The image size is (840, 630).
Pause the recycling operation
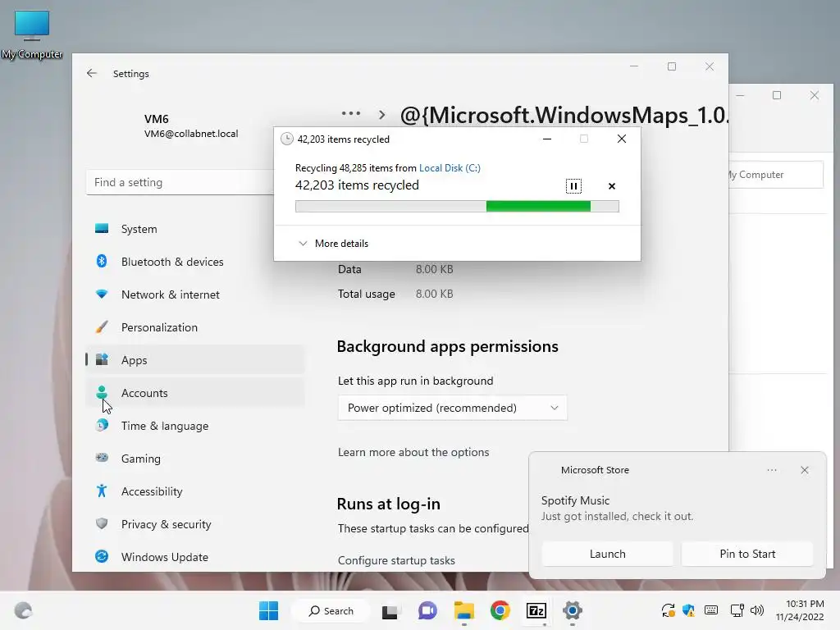(573, 186)
